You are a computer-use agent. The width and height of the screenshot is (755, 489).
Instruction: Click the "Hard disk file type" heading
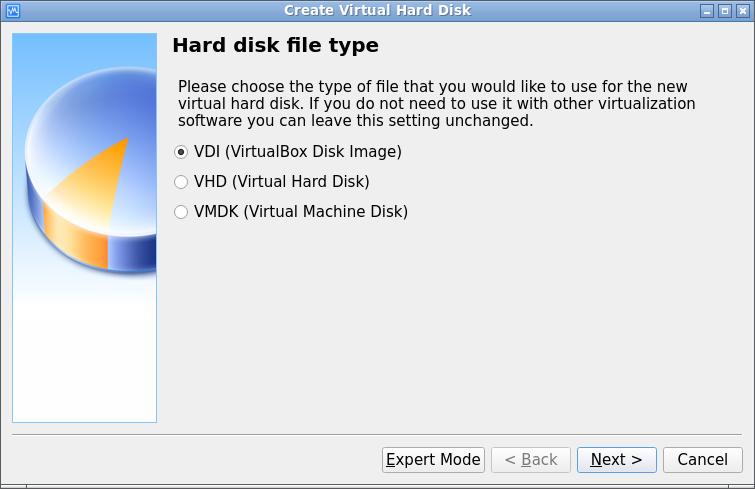(275, 46)
